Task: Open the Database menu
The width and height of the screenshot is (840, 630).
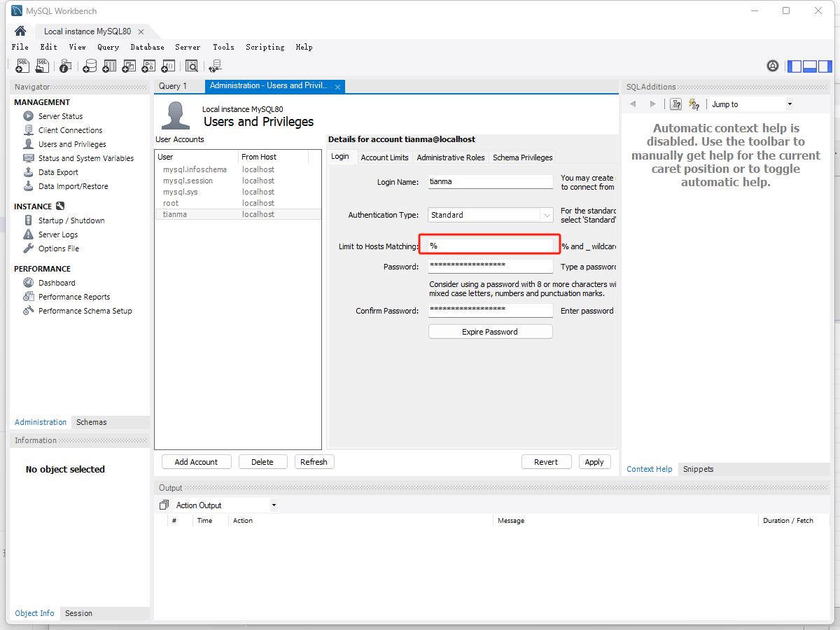Action: coord(147,47)
